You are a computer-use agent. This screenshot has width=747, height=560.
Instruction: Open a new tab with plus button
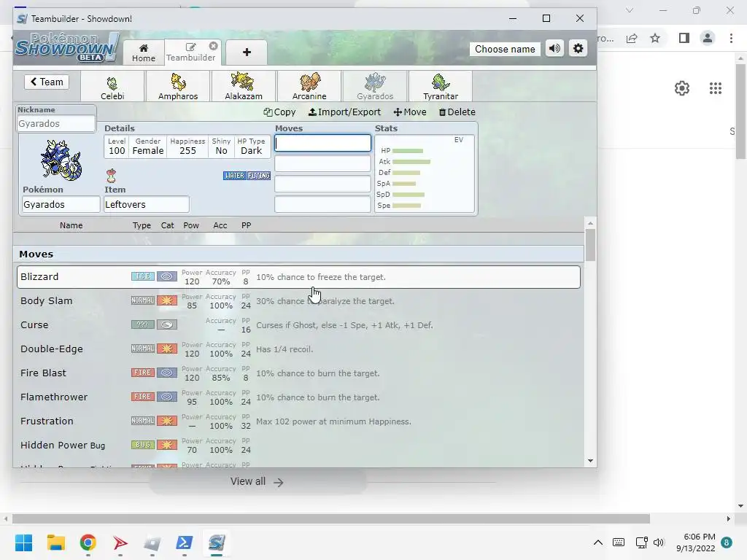click(247, 52)
